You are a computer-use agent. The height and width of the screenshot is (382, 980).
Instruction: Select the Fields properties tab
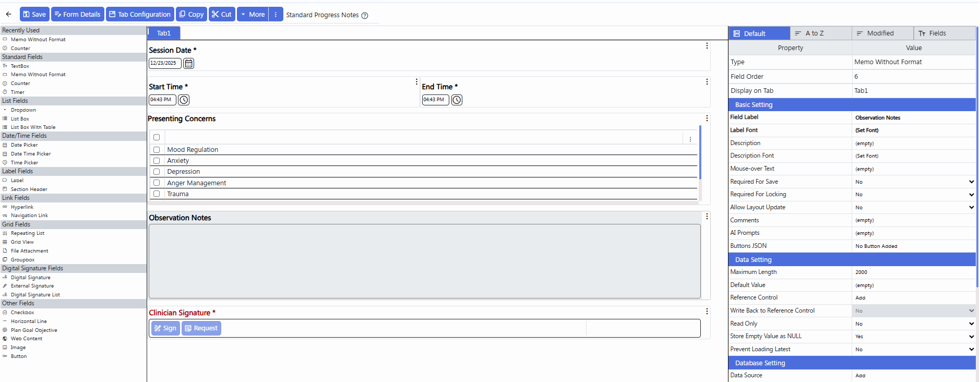945,33
